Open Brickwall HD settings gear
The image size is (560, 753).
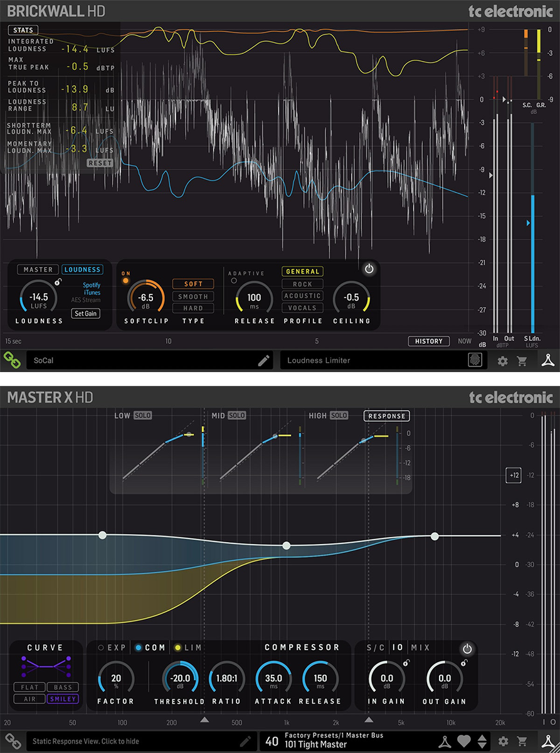pos(502,361)
